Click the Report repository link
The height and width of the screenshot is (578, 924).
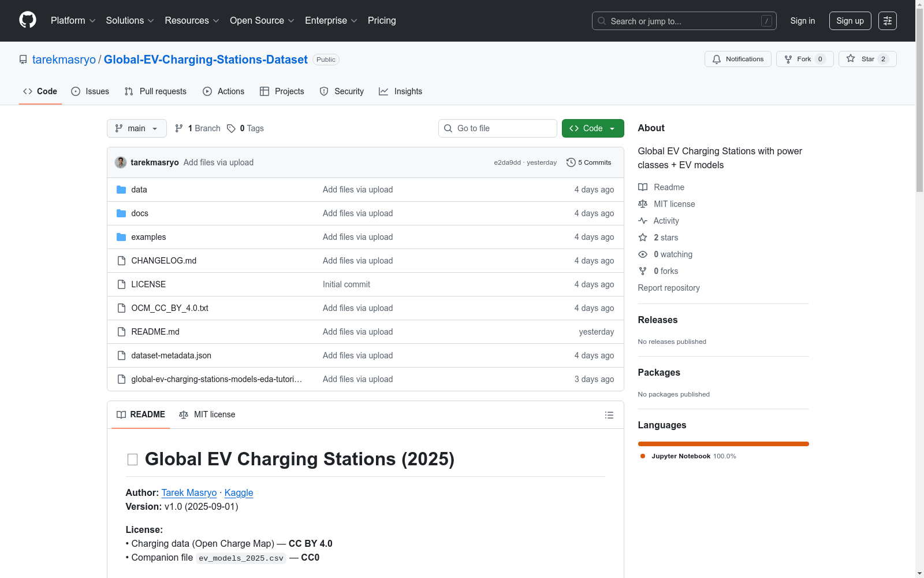(x=669, y=288)
